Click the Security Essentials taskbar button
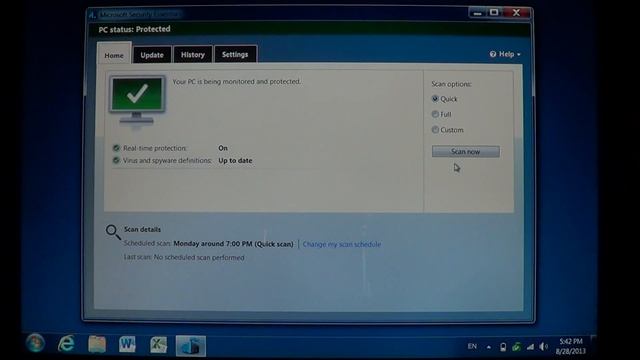The image size is (640, 360). [x=191, y=346]
